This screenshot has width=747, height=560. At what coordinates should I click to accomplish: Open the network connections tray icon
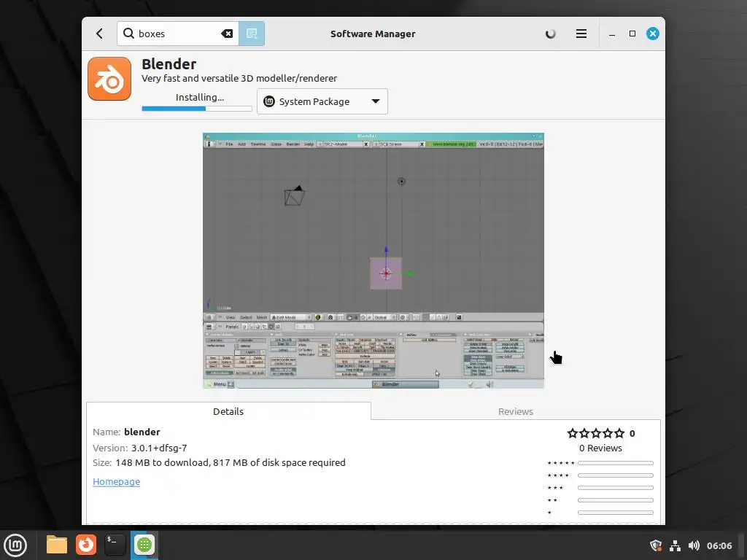point(675,545)
